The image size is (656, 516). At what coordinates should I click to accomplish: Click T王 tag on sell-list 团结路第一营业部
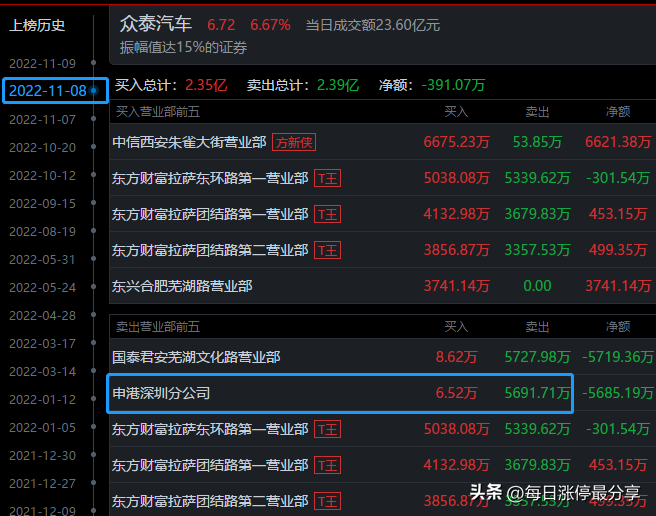tap(327, 465)
